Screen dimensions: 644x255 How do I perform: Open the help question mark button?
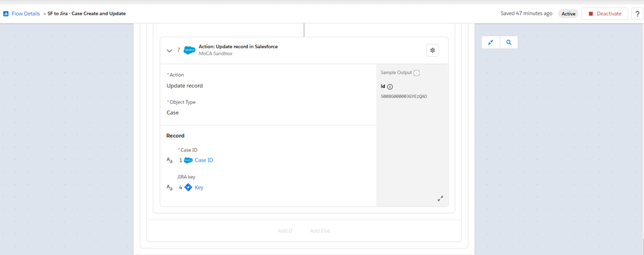(x=638, y=14)
